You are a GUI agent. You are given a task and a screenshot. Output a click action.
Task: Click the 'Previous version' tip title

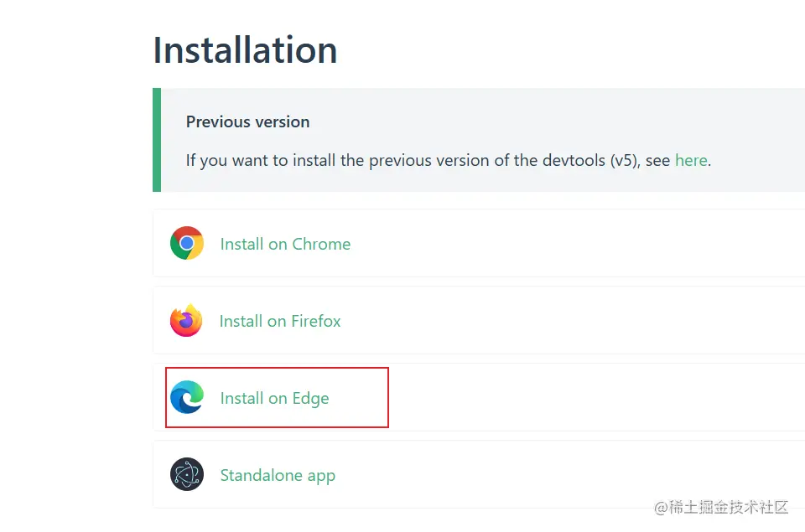click(247, 121)
